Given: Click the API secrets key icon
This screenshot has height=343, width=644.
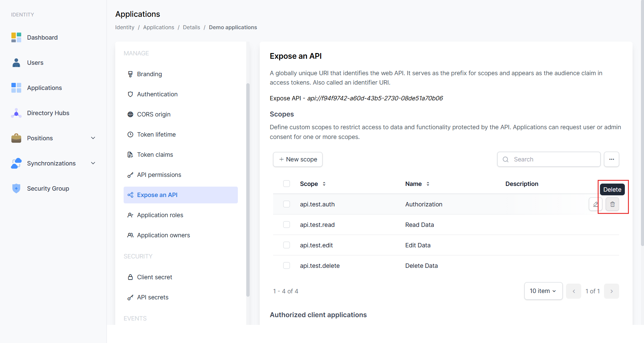Looking at the screenshot, I should coord(130,297).
